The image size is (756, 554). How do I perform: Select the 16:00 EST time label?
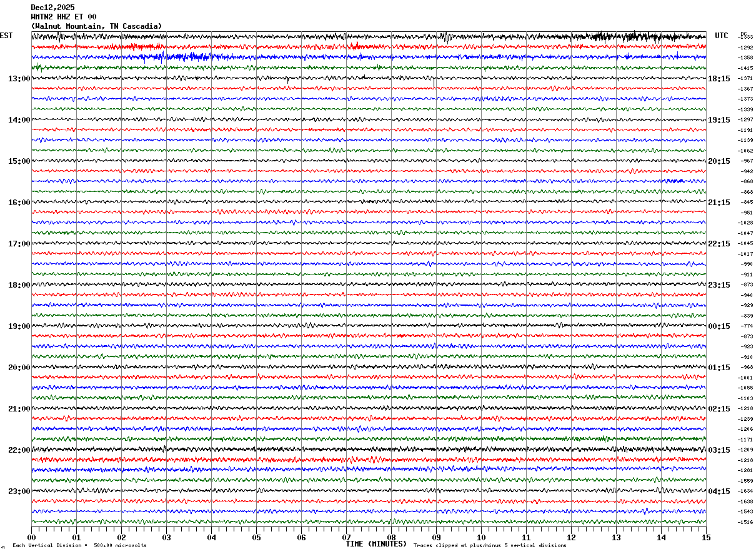pyautogui.click(x=19, y=203)
